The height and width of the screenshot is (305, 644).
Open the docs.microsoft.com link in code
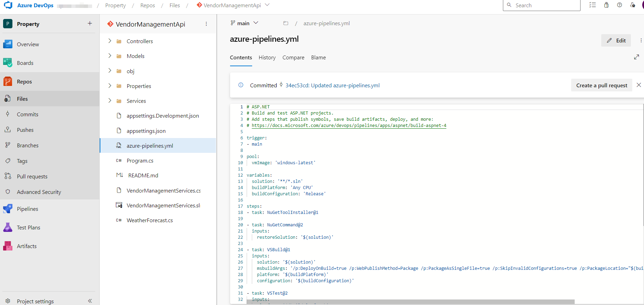pyautogui.click(x=349, y=126)
